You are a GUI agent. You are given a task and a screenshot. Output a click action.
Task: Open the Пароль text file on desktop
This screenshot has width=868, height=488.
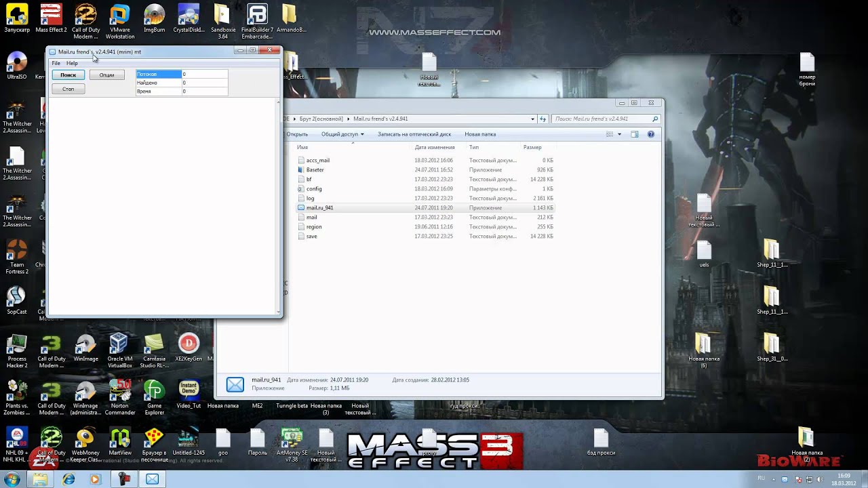coord(257,441)
